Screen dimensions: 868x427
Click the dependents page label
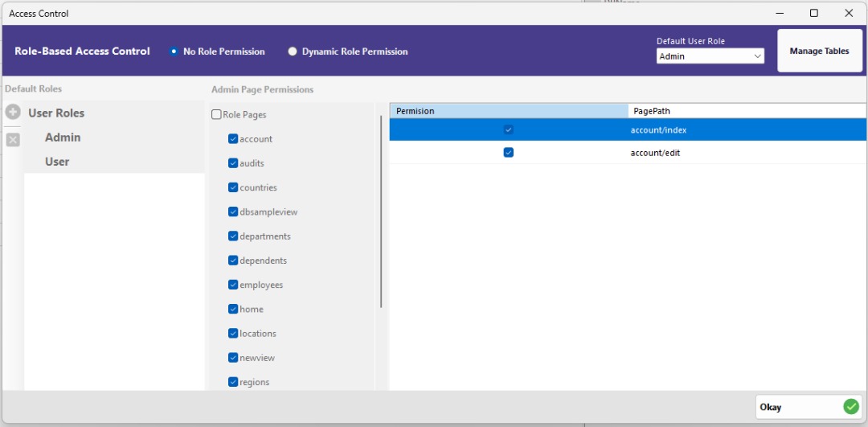pyautogui.click(x=263, y=261)
